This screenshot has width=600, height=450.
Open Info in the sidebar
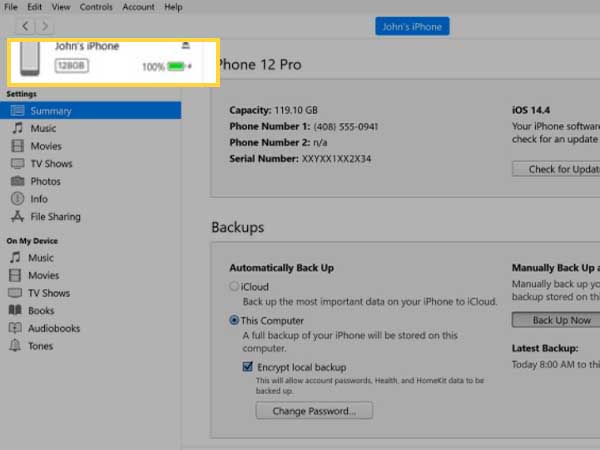39,199
